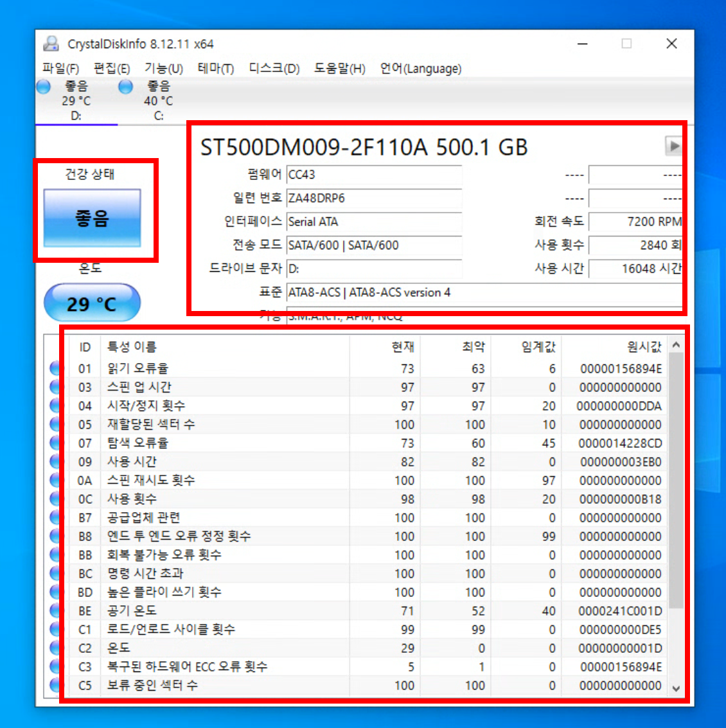Select raw value 000000003EB0
The width and height of the screenshot is (726, 728).
621,461
